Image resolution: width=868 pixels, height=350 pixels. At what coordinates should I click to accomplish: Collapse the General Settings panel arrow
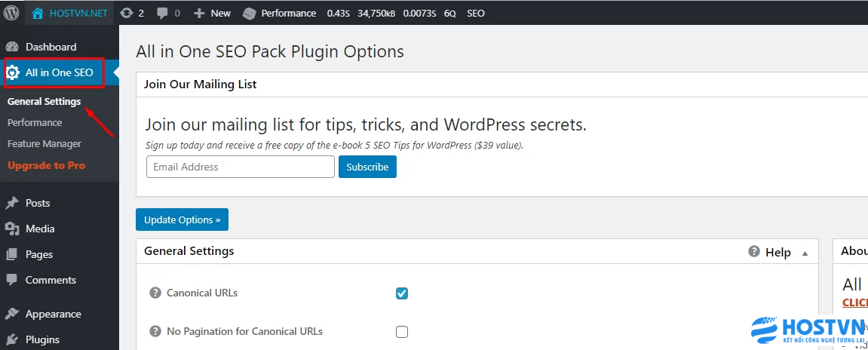(805, 253)
